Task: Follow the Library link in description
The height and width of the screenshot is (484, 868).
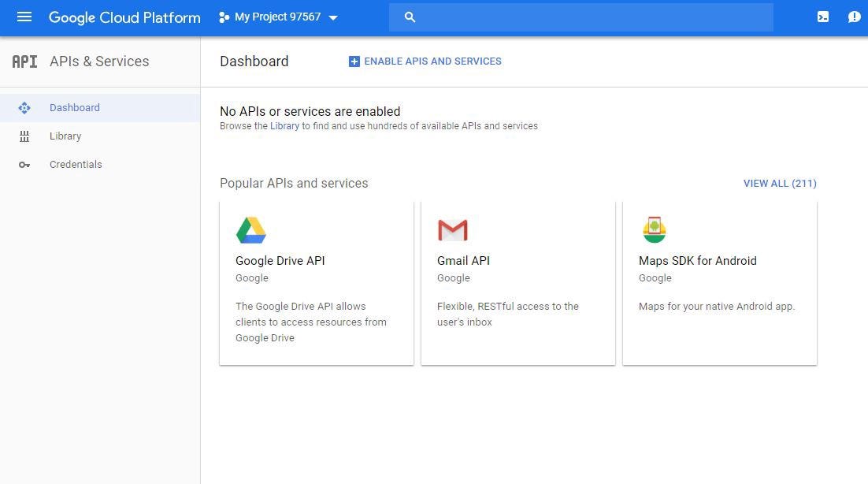Action: pos(284,126)
